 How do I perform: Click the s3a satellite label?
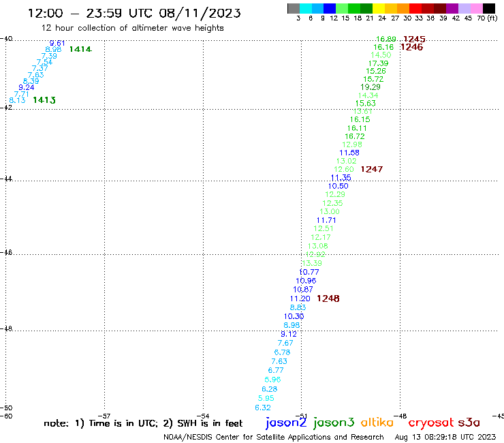coord(469,423)
